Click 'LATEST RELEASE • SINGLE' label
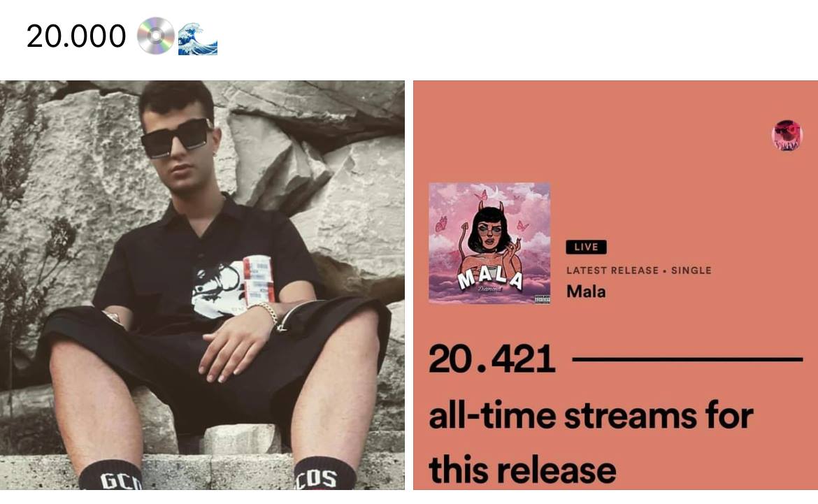The height and width of the screenshot is (504, 818). tap(639, 271)
